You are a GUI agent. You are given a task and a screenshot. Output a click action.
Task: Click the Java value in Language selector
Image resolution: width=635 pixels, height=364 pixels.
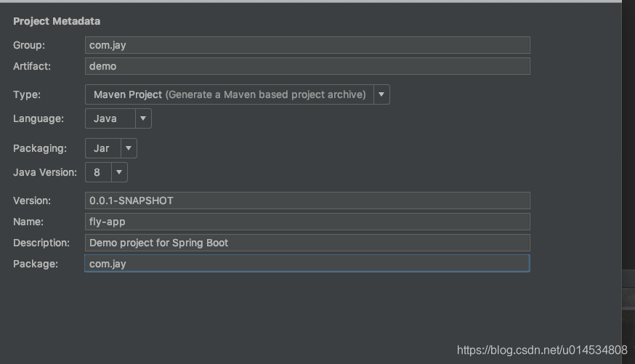click(105, 118)
